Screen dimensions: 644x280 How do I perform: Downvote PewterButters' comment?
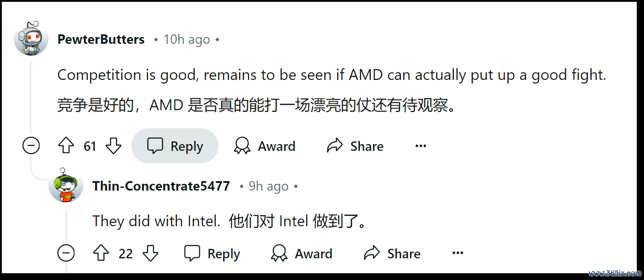tap(113, 146)
